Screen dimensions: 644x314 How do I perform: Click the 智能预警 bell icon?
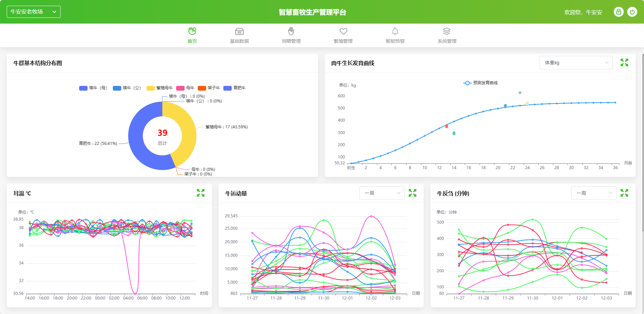click(x=395, y=32)
